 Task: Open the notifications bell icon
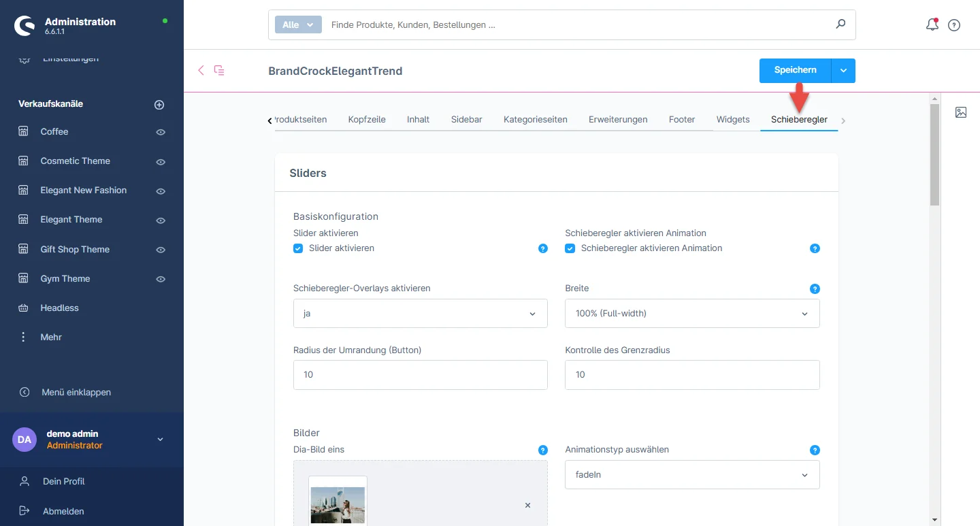tap(932, 25)
